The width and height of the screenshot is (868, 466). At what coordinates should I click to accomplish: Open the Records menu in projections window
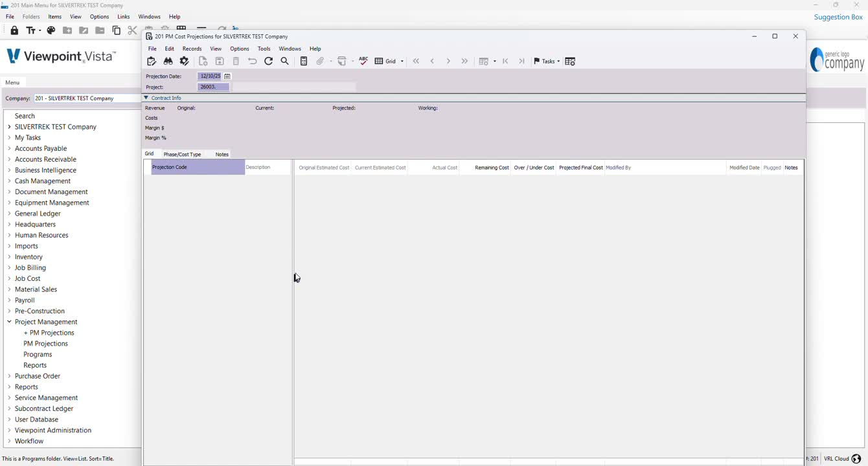click(192, 49)
